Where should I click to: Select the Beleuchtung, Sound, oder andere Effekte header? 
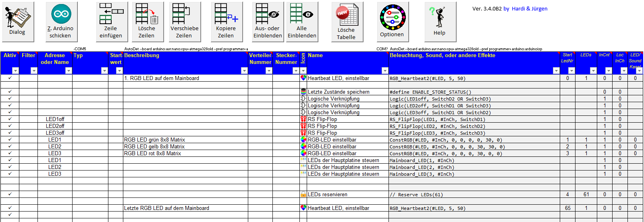point(442,55)
